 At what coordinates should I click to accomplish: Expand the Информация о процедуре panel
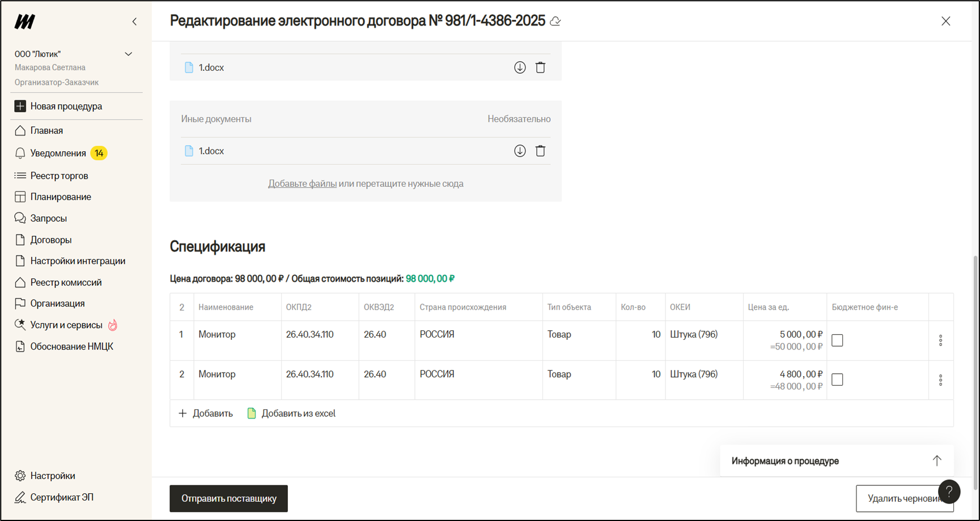[x=936, y=461]
